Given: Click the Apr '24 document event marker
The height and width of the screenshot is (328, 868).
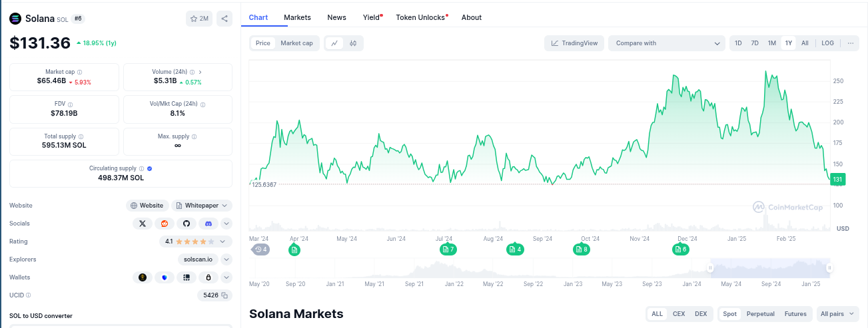Looking at the screenshot, I should point(294,249).
